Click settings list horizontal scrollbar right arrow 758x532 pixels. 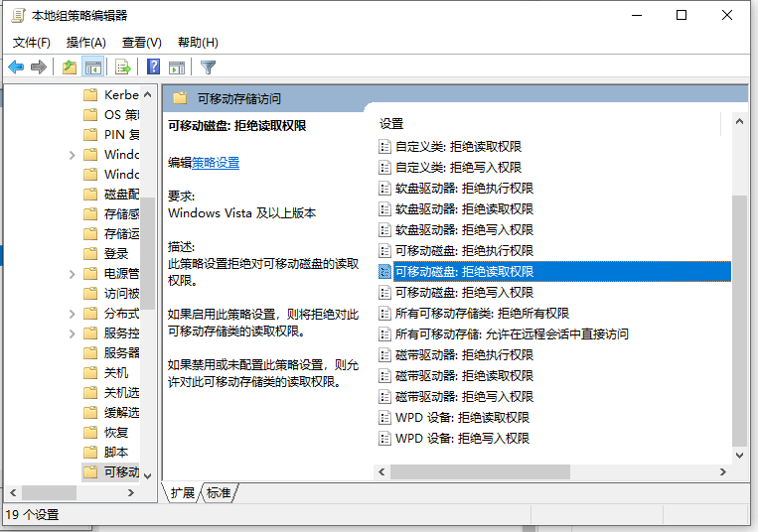click(722, 471)
